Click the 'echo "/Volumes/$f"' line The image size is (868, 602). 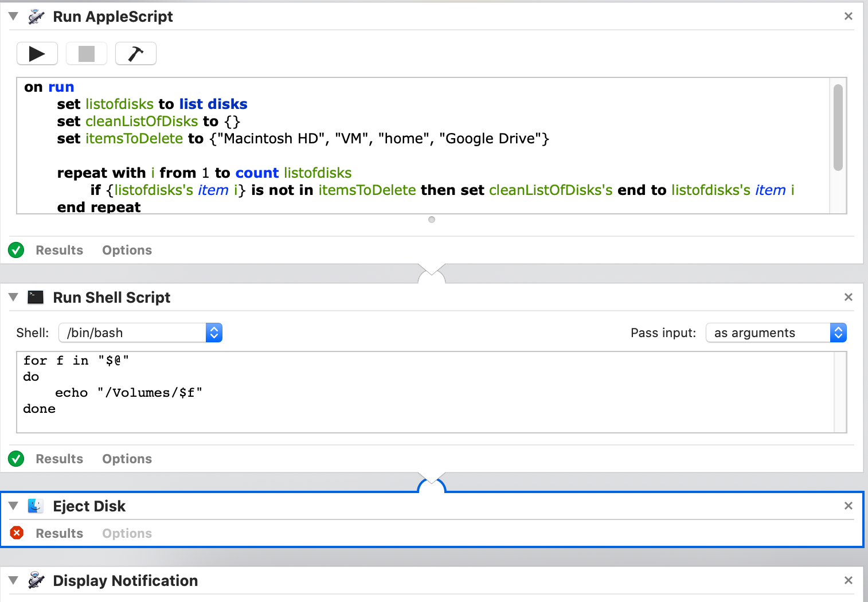[129, 393]
